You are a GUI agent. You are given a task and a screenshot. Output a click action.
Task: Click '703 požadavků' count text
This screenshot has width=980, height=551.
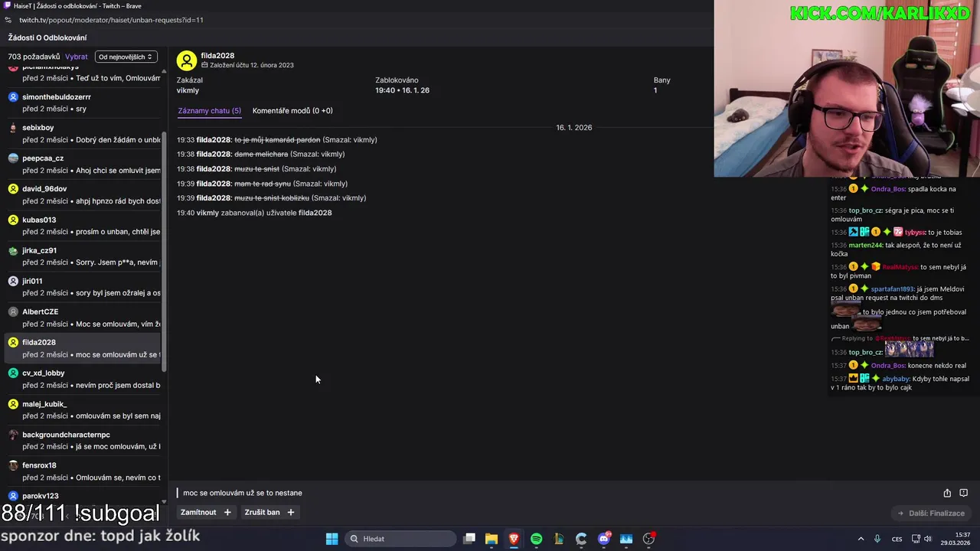click(34, 57)
